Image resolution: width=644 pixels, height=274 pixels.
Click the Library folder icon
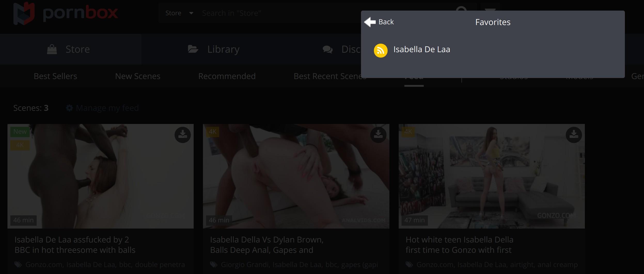click(193, 49)
